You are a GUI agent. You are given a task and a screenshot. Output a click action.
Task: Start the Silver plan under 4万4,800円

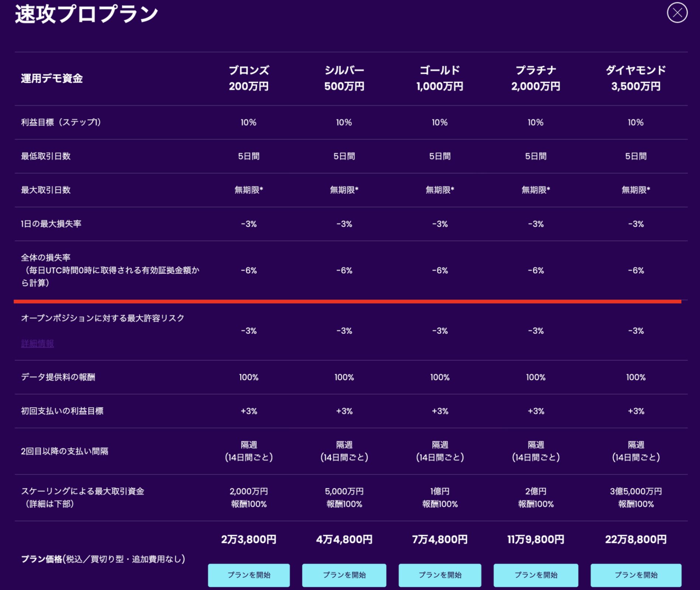pyautogui.click(x=344, y=575)
